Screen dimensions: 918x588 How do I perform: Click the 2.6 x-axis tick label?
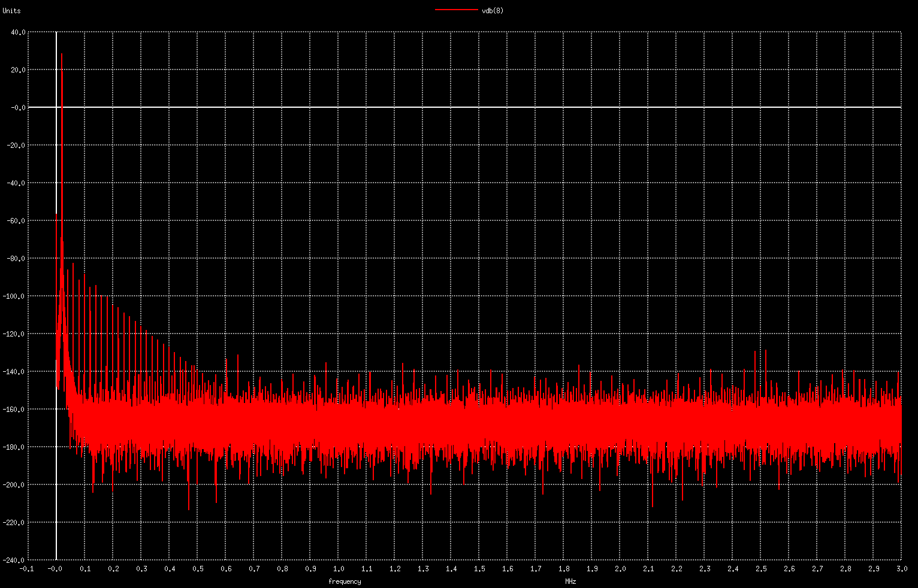pyautogui.click(x=789, y=569)
